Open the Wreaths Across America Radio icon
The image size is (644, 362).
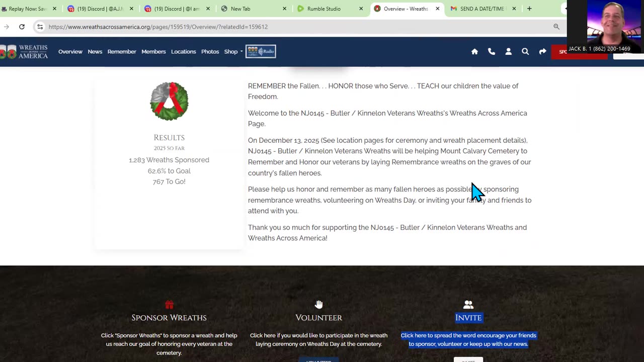coord(261,51)
